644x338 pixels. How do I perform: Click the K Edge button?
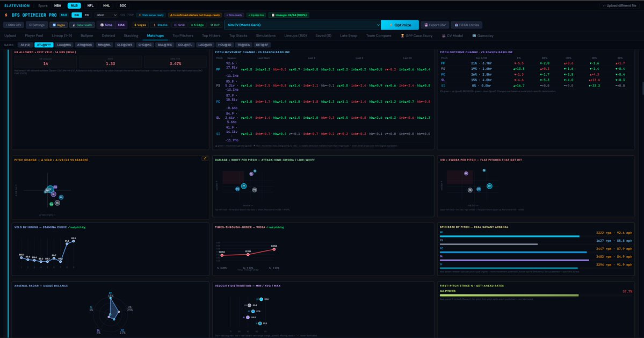click(198, 25)
